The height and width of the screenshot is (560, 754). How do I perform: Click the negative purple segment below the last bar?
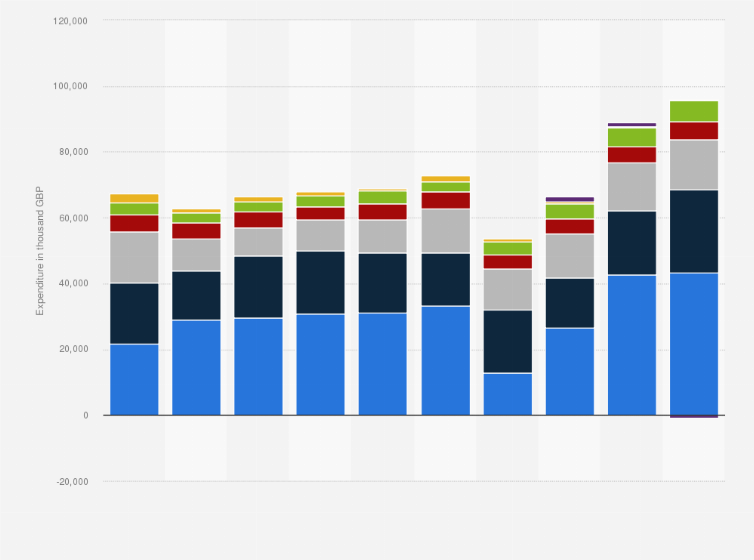pos(694,416)
